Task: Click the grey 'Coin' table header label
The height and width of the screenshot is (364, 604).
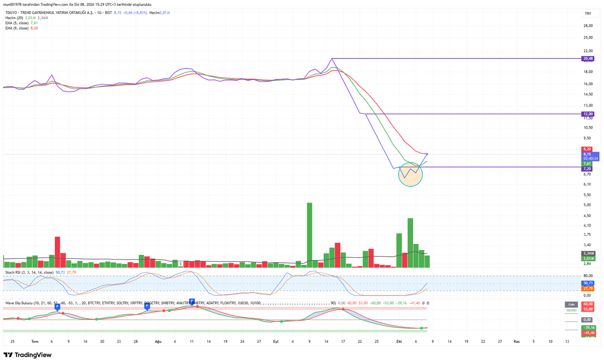Action: coord(572,304)
